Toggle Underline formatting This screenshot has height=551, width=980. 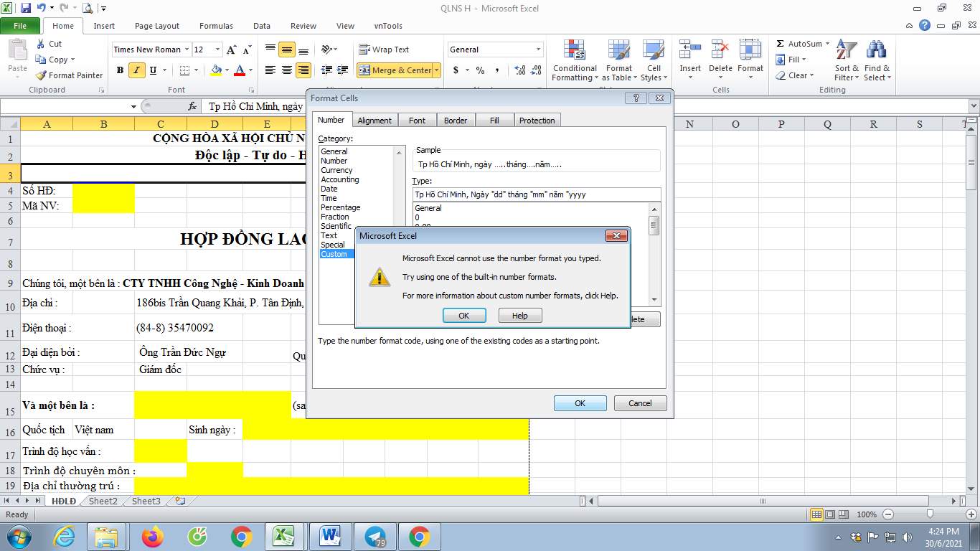pos(153,70)
